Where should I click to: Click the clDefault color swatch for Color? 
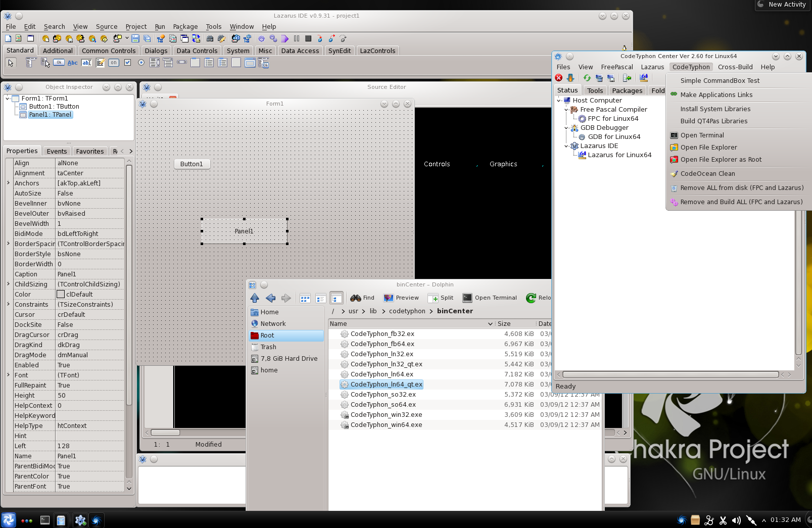click(61, 294)
